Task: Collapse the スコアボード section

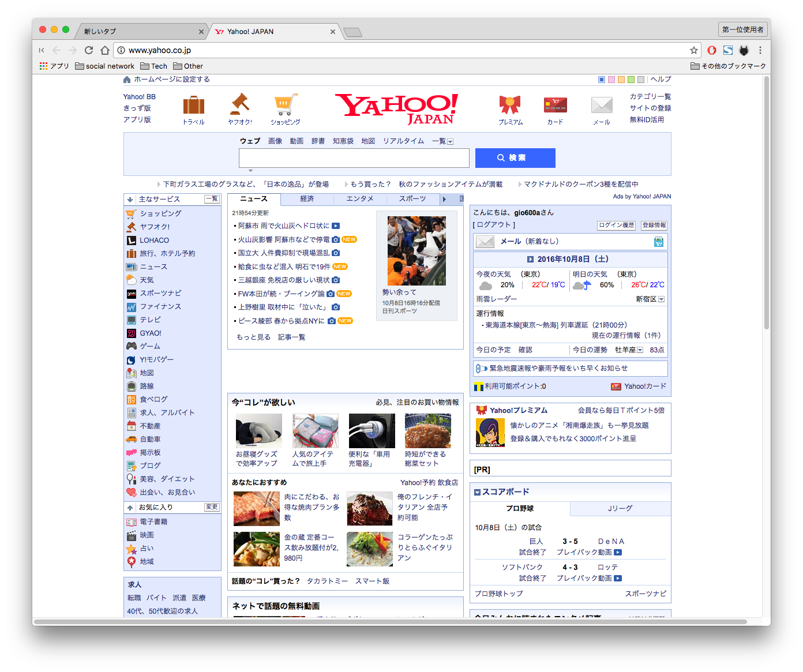Action: tap(477, 492)
